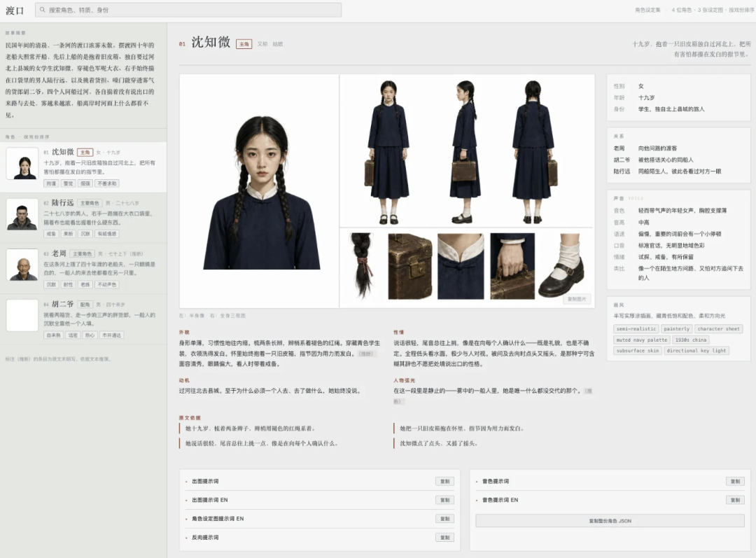756x558 pixels.
Task: Click the character sheet style tag
Action: (718, 329)
